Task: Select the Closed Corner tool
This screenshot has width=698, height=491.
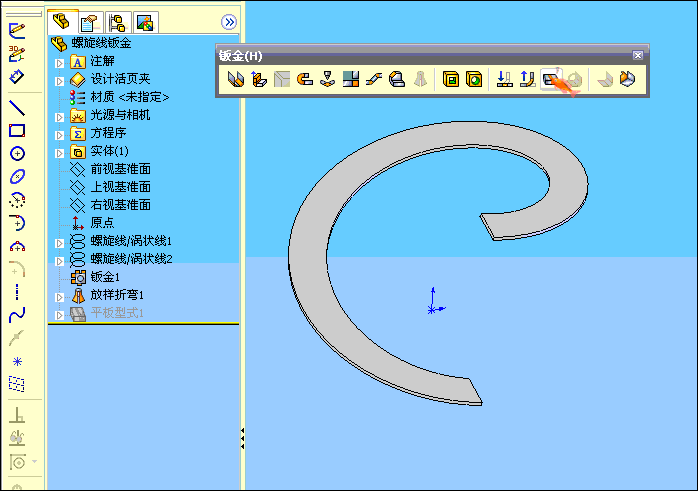Action: (351, 79)
